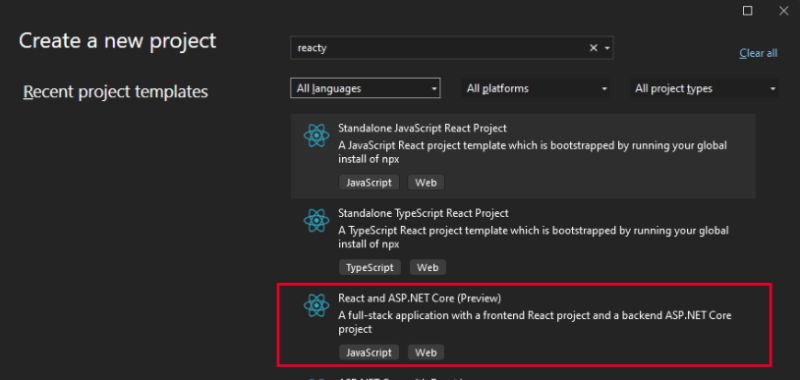This screenshot has width=800, height=380.
Task: Clear the search box with the X icon
Action: (x=593, y=48)
